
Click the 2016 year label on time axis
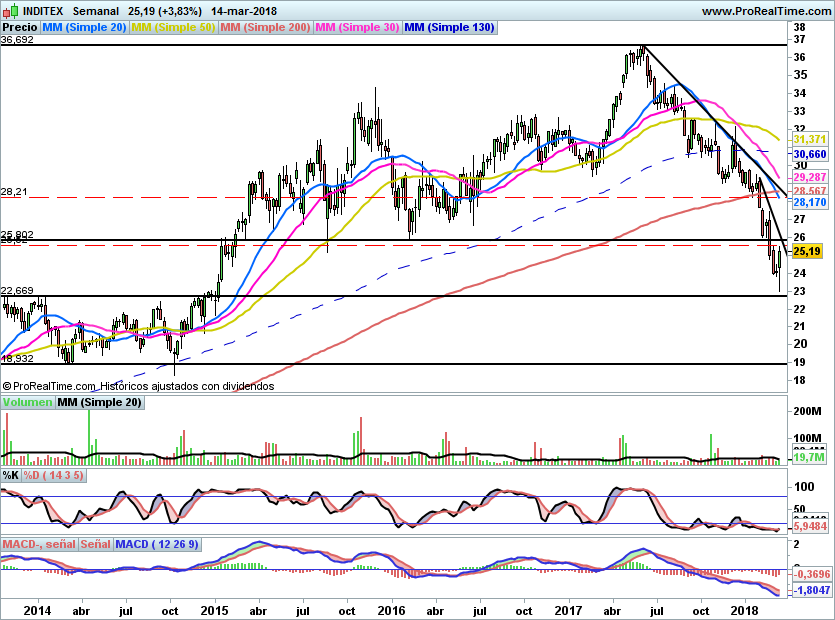391,610
